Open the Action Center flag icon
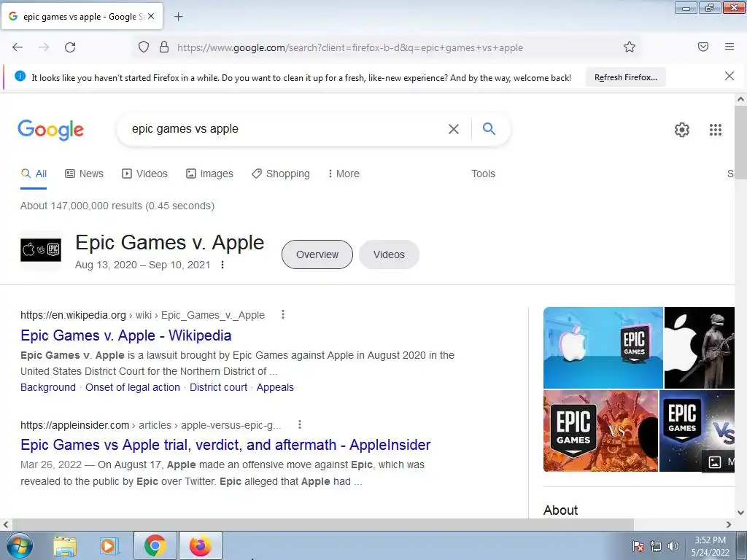 coord(638,546)
